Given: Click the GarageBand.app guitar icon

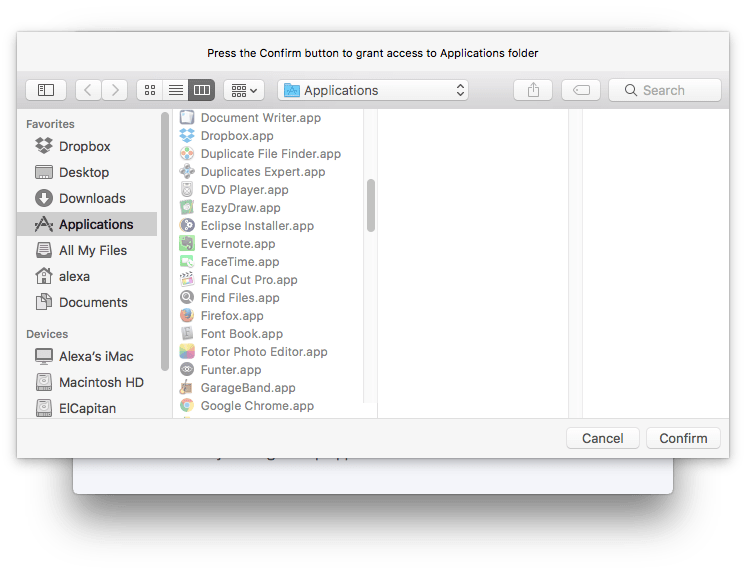Looking at the screenshot, I should coord(187,387).
